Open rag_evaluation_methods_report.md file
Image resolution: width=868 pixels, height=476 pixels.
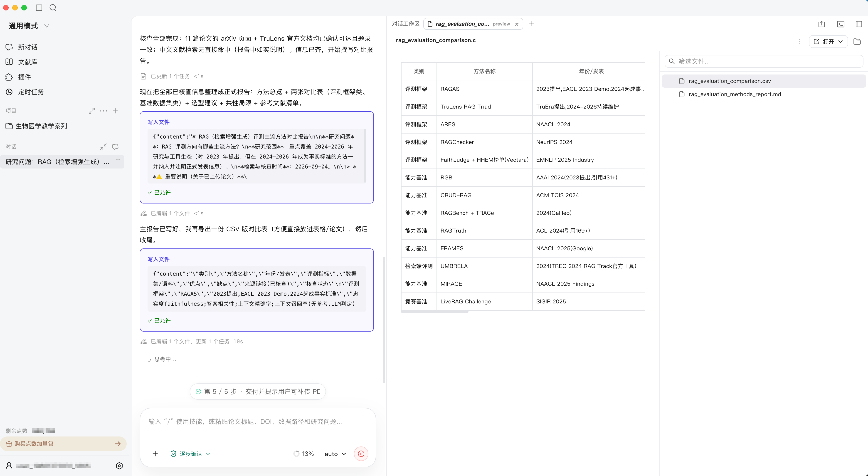click(x=764, y=94)
